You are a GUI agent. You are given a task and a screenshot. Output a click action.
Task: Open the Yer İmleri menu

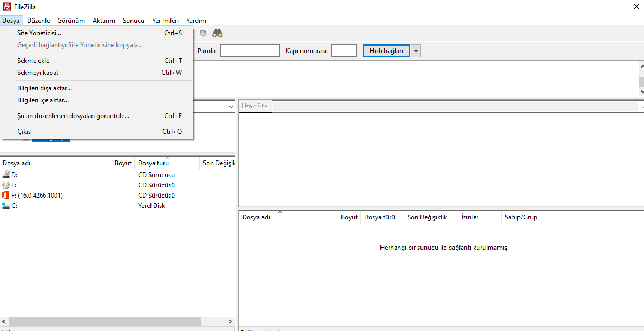[165, 20]
